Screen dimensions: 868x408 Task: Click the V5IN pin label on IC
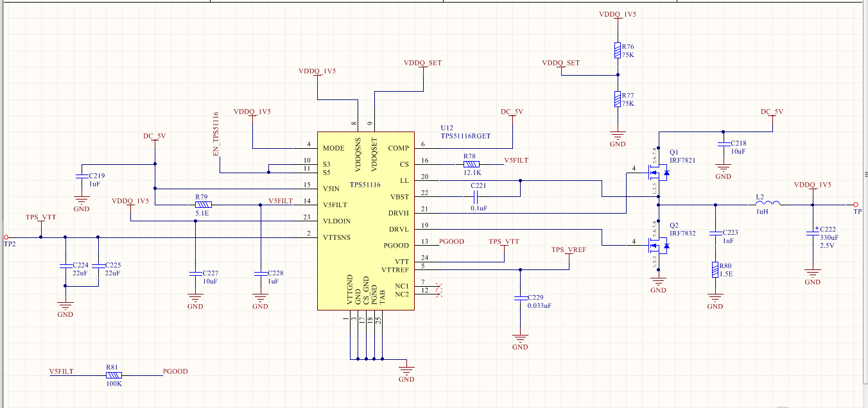(331, 189)
